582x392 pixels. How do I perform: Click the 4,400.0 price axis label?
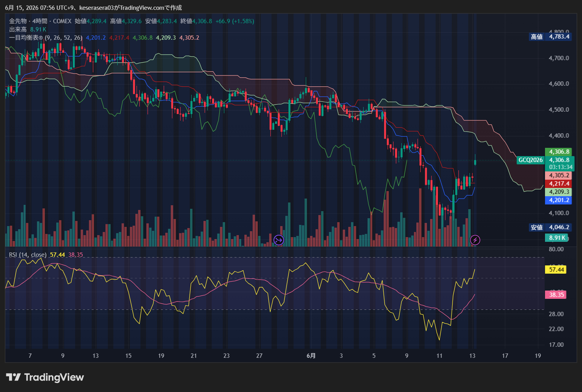pos(559,136)
